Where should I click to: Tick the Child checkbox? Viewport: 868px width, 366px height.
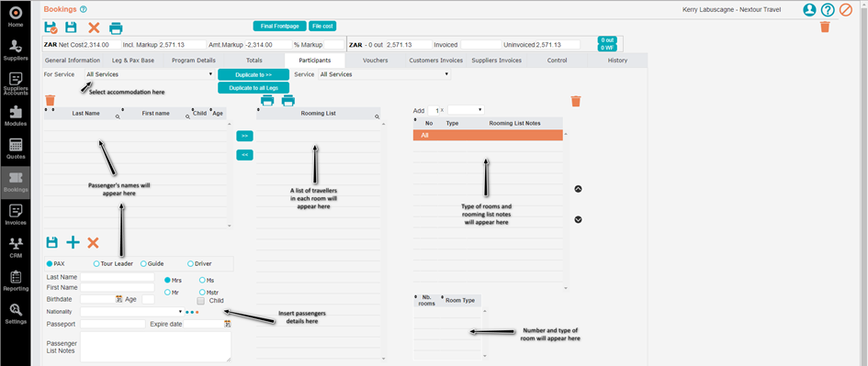(x=201, y=301)
